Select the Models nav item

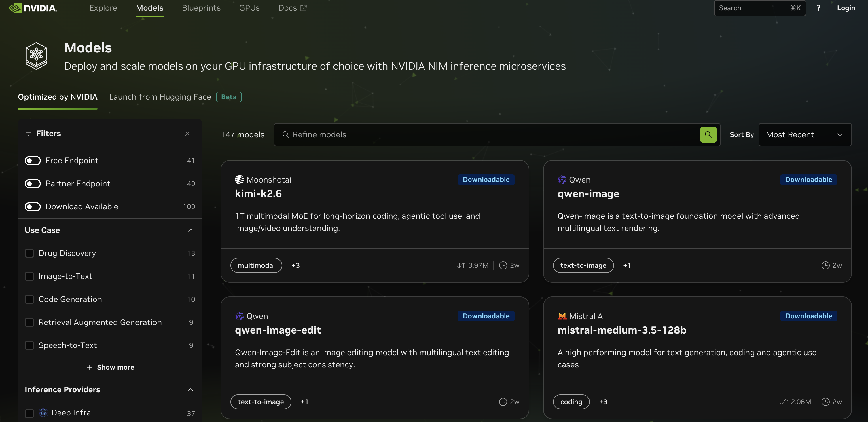pos(149,8)
